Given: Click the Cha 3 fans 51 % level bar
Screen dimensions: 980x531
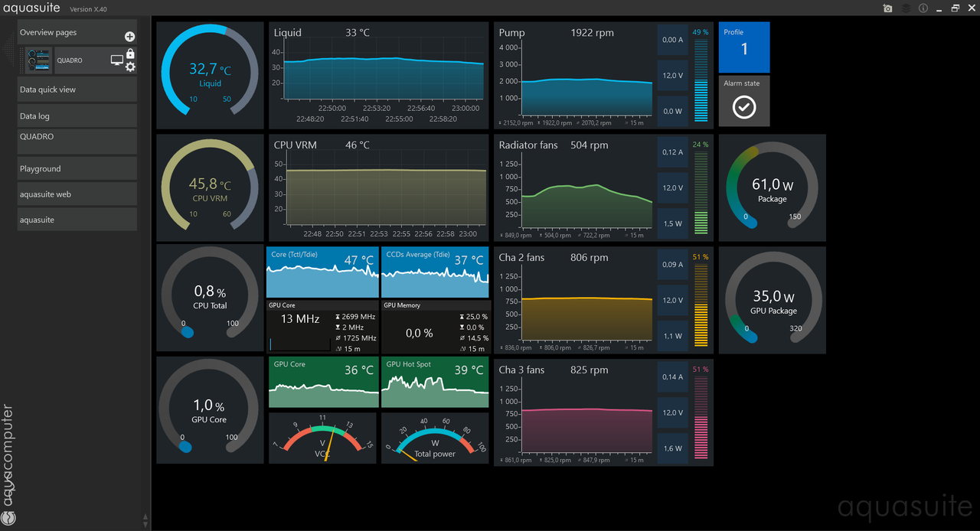Looking at the screenshot, I should coord(701,418).
